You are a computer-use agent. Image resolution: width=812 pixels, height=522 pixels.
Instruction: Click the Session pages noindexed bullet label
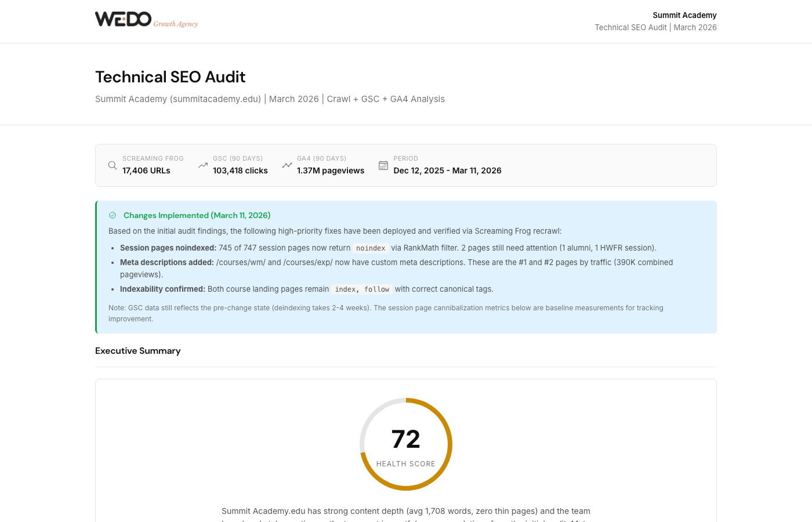[x=168, y=248]
